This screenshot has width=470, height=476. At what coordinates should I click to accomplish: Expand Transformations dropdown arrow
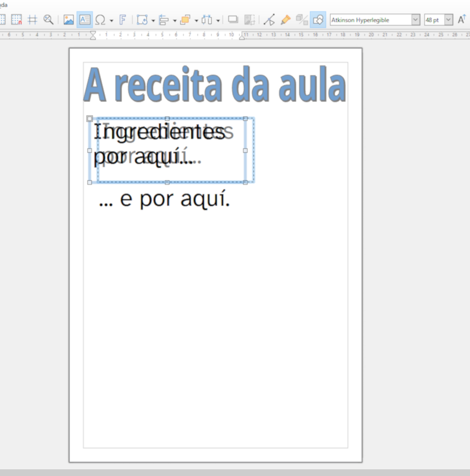[x=153, y=21]
